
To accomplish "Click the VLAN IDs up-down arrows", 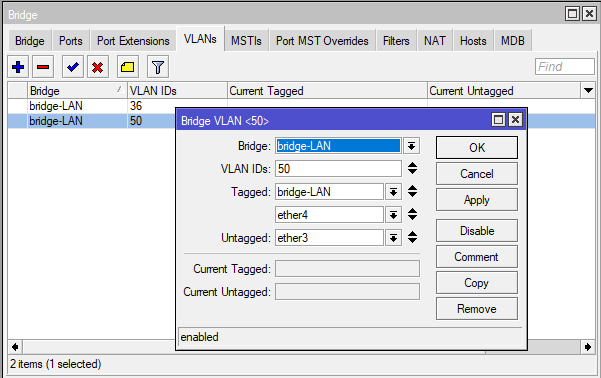I will coord(412,168).
